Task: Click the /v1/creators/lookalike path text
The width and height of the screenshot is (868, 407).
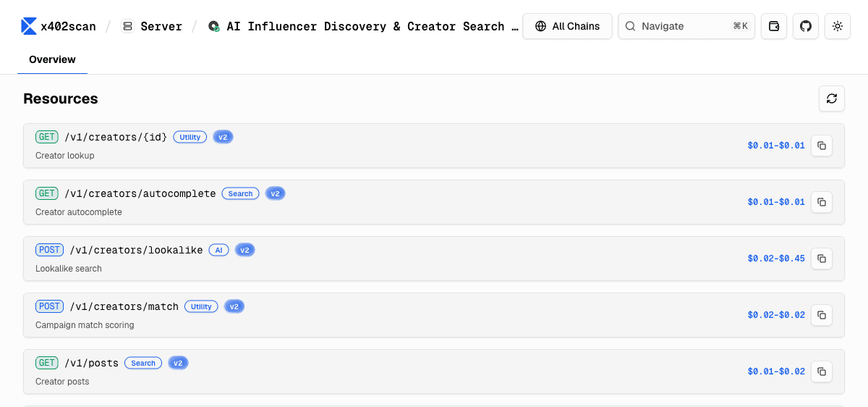Action: click(x=136, y=250)
